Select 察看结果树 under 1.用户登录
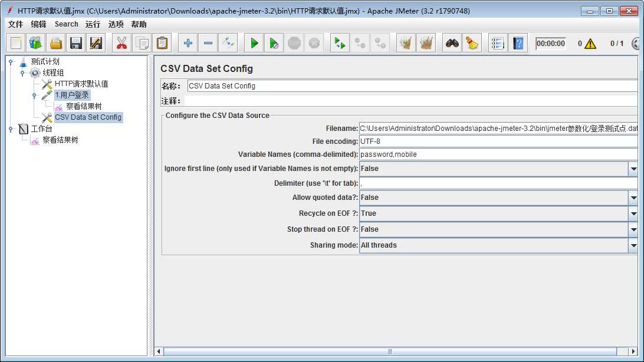644x362 pixels. (x=84, y=106)
